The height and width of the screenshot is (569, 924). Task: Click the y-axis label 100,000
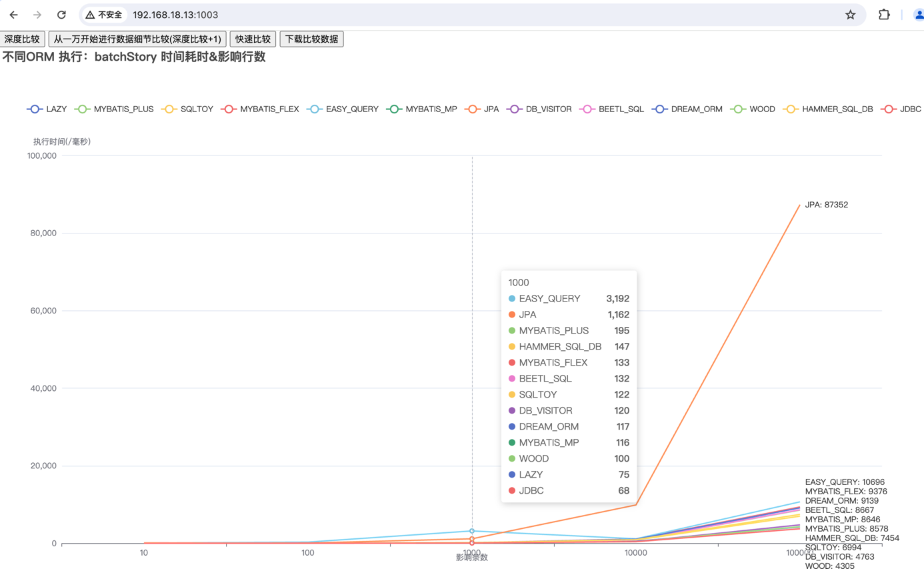pyautogui.click(x=42, y=155)
